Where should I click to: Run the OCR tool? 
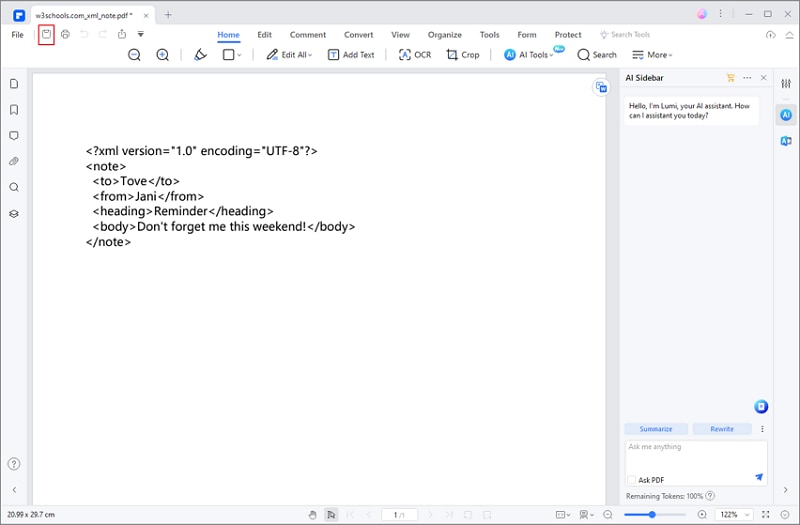(x=415, y=55)
